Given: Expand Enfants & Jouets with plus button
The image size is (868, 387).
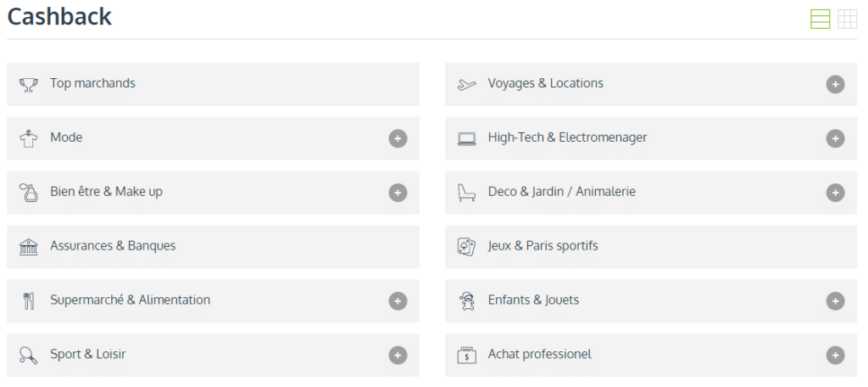Looking at the screenshot, I should (x=835, y=301).
